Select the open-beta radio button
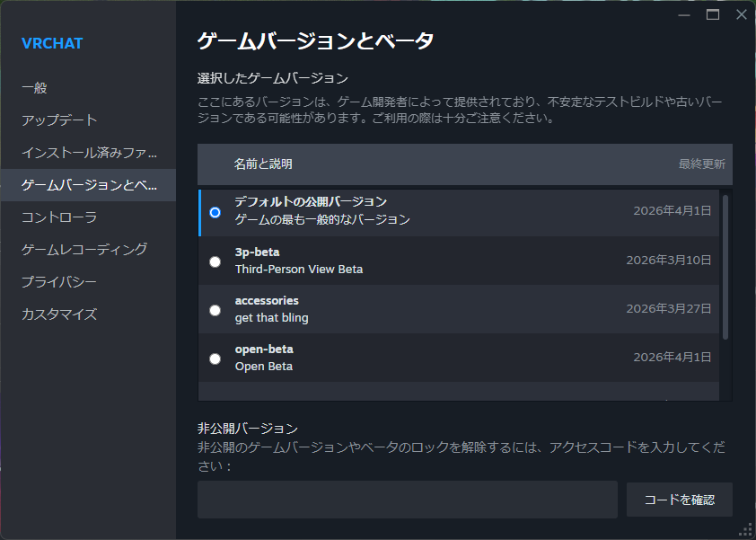Image resolution: width=756 pixels, height=540 pixels. [215, 359]
